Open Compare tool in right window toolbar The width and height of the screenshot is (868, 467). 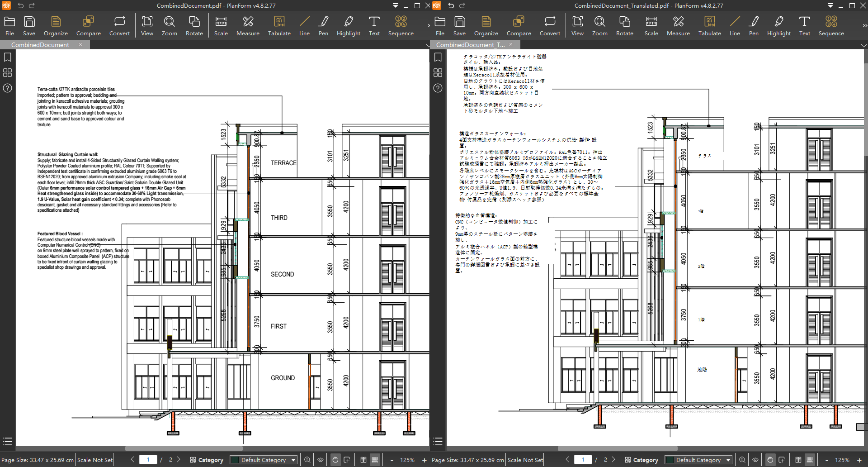(519, 26)
